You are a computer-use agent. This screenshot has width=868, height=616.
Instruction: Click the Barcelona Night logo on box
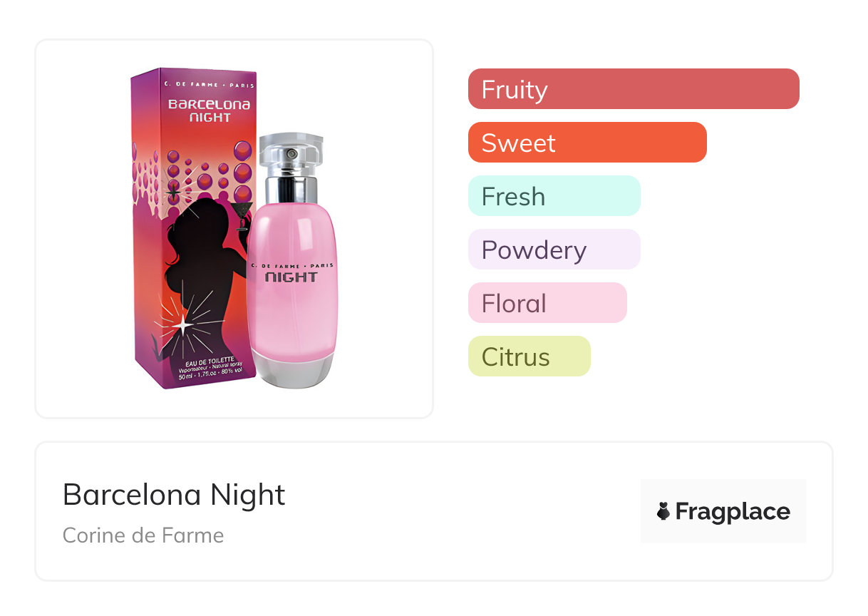click(209, 111)
